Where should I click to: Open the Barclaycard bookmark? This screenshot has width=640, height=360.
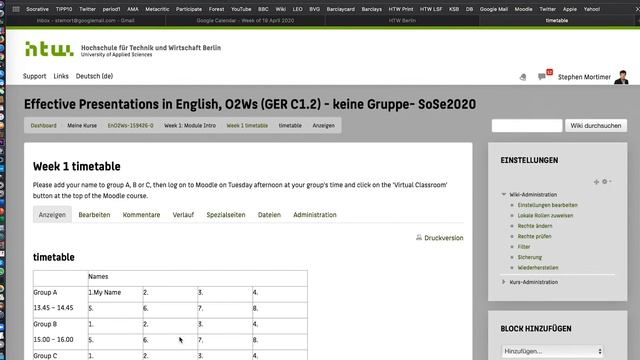340,9
